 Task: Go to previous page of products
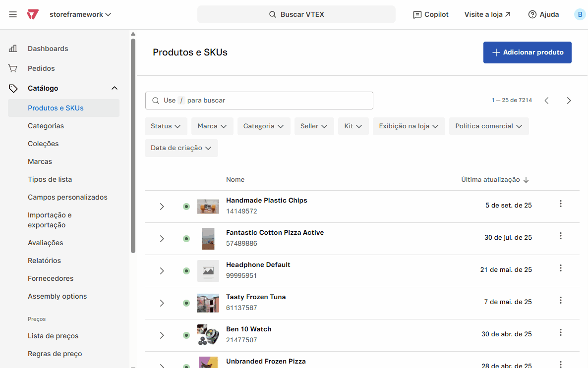tap(546, 101)
